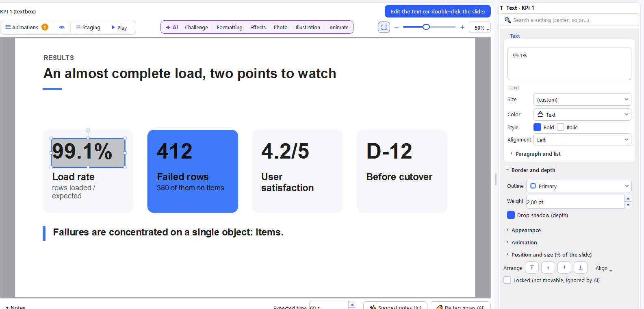Enable the Italic style checkbox
Viewport: 644px width, 309px height.
tap(561, 127)
